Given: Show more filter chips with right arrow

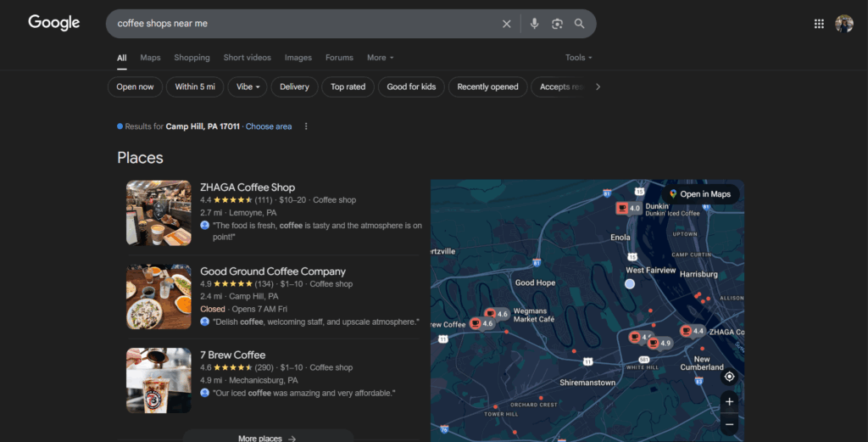Looking at the screenshot, I should [x=598, y=87].
